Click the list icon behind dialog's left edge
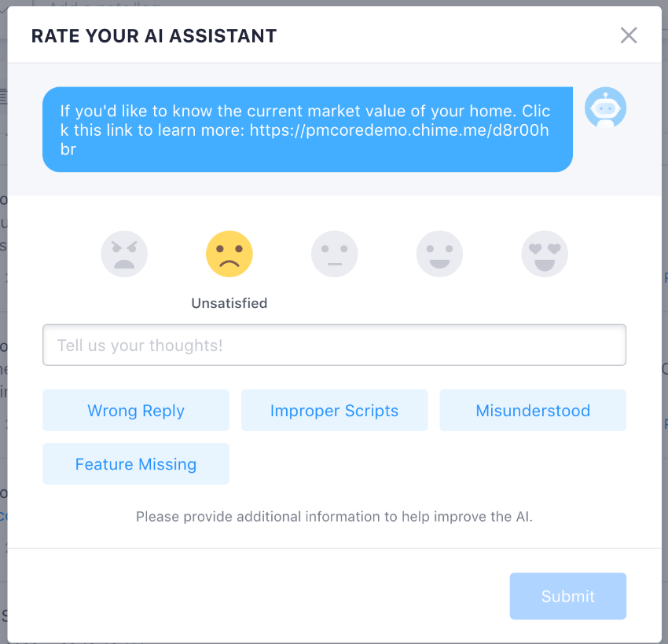The height and width of the screenshot is (644, 668). 3,97
